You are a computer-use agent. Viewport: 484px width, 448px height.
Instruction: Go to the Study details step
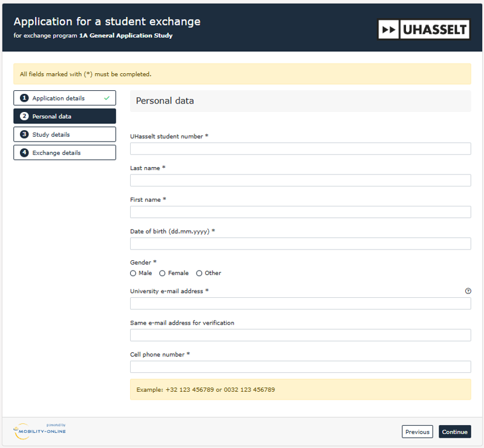(64, 134)
